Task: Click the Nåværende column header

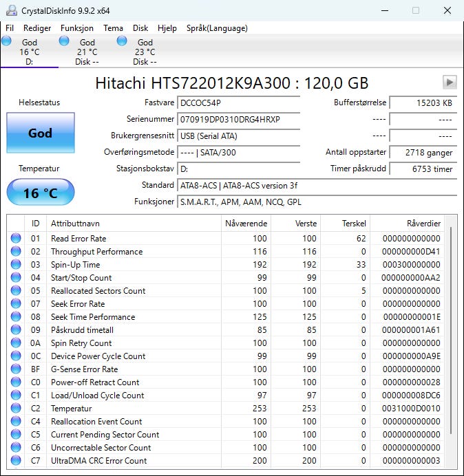Action: [x=246, y=224]
